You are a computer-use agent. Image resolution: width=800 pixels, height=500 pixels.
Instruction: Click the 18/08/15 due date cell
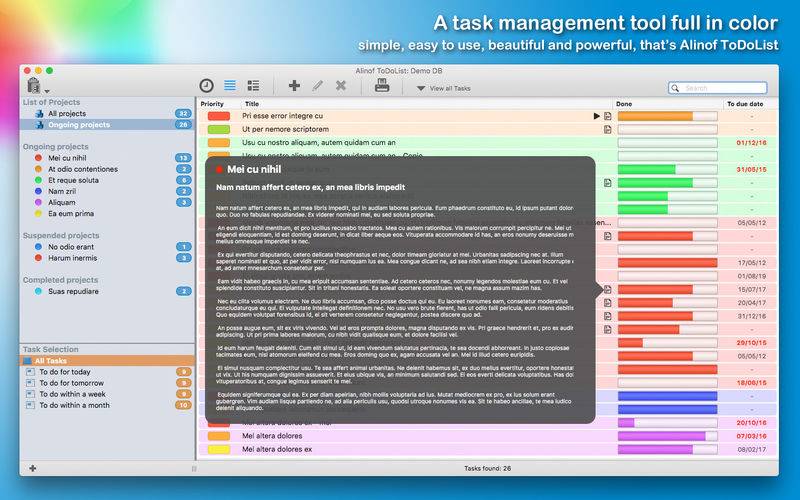click(751, 383)
